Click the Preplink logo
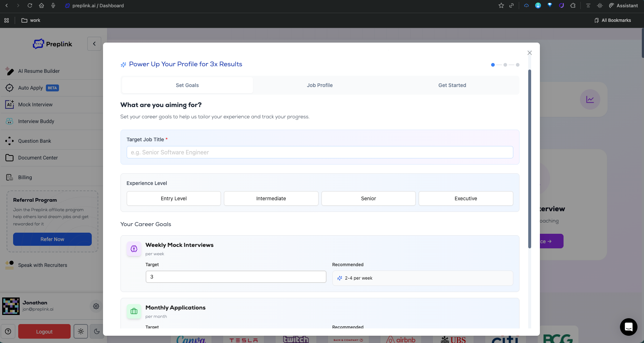The image size is (644, 343). 52,44
